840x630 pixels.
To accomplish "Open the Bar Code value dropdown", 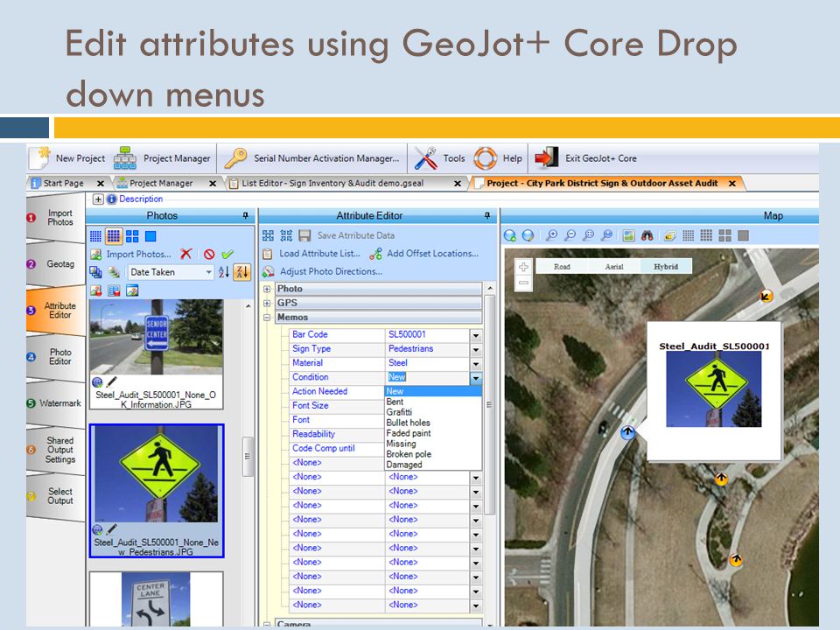I will 476,335.
